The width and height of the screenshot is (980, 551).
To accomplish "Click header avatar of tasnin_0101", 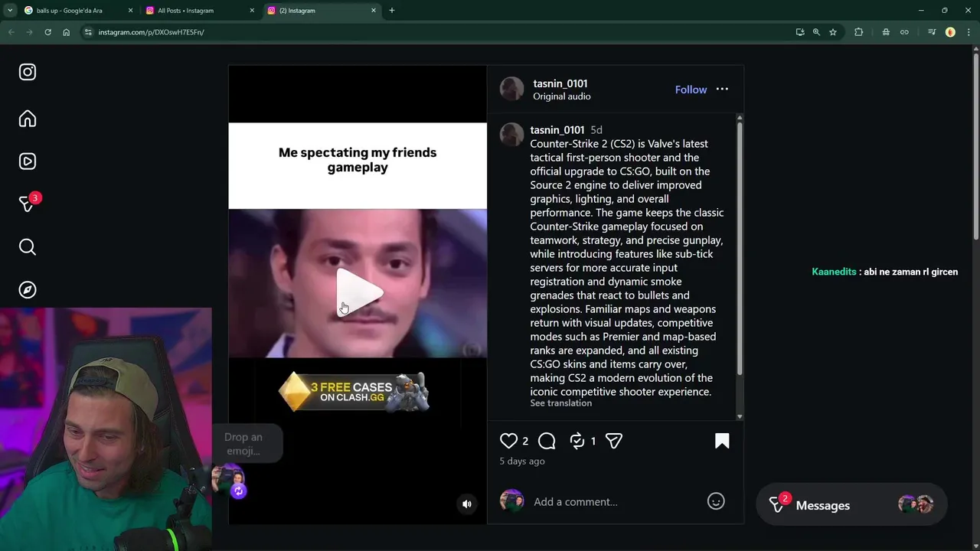I will [512, 89].
